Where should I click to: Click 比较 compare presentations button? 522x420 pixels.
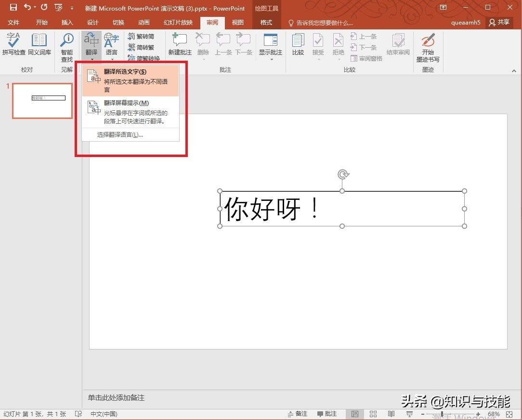pyautogui.click(x=298, y=44)
